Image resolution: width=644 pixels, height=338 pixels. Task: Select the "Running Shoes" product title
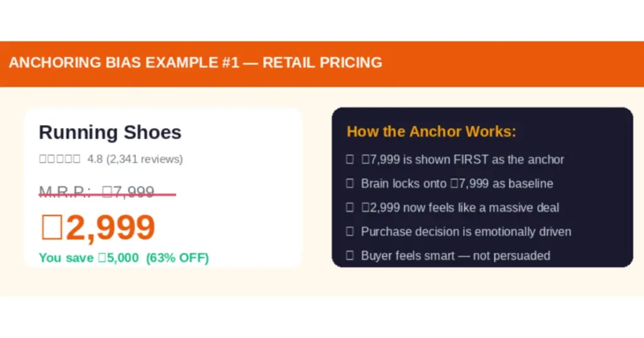110,133
